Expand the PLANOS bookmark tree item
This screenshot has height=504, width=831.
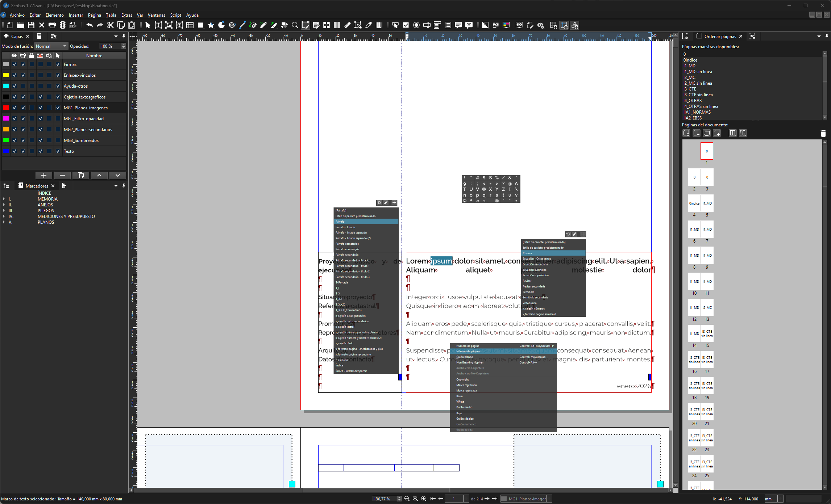click(x=4, y=222)
